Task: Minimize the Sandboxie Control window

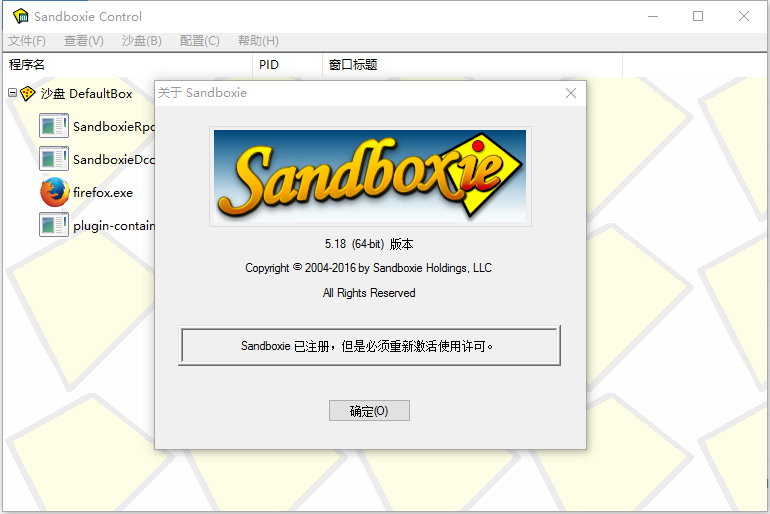Action: pyautogui.click(x=653, y=16)
